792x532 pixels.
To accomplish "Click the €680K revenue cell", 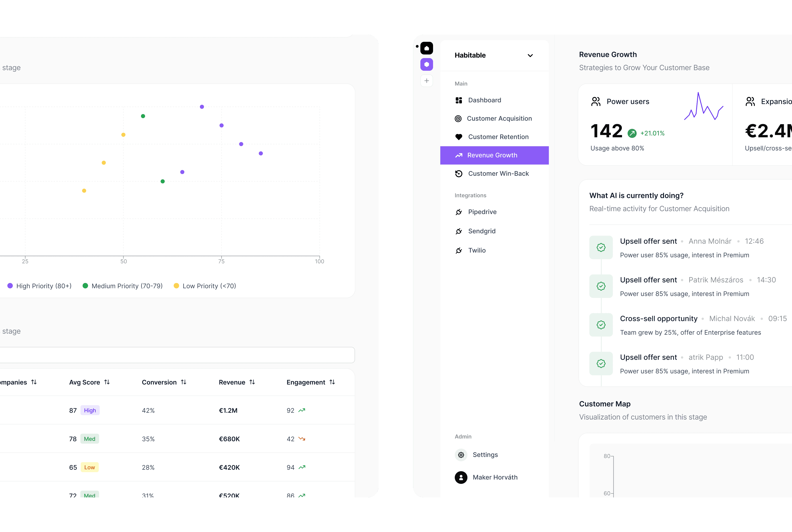I will tap(229, 439).
